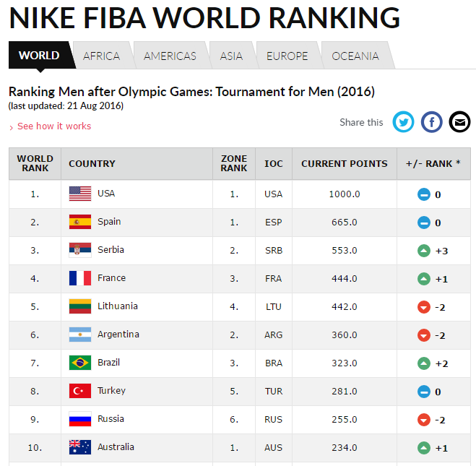
Task: Click the Argentina country name
Action: [x=118, y=335]
